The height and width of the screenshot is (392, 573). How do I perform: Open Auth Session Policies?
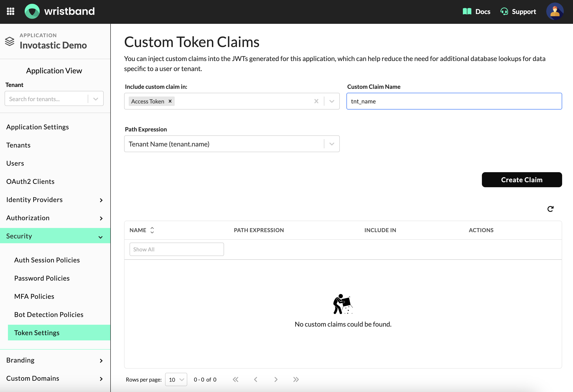coord(47,260)
